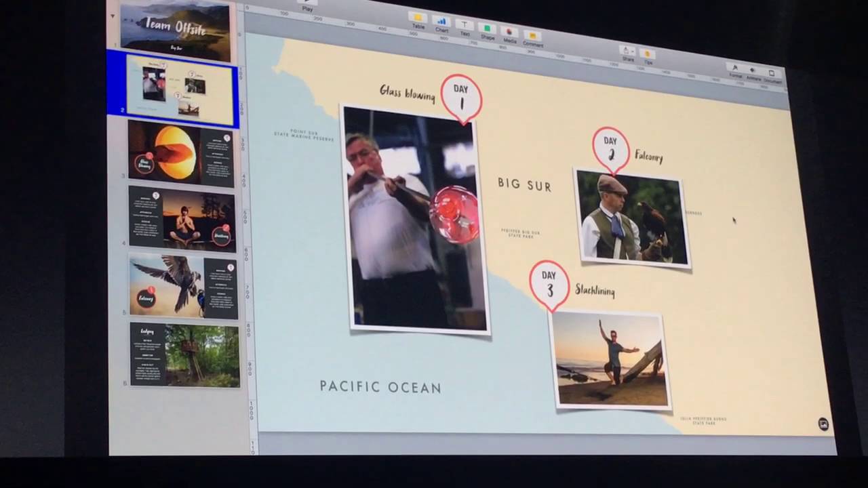
Task: Select the 'Glass blowing' handwritten label
Action: coord(407,93)
